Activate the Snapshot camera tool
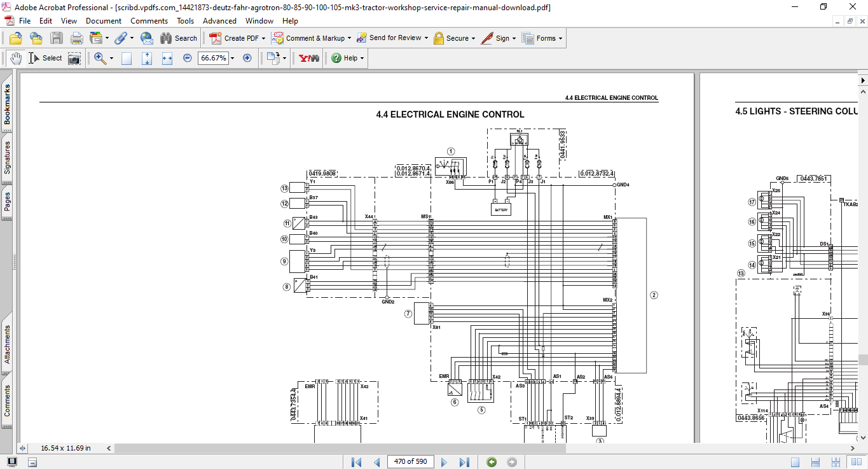Viewport: 868px width, 469px height. click(x=74, y=58)
